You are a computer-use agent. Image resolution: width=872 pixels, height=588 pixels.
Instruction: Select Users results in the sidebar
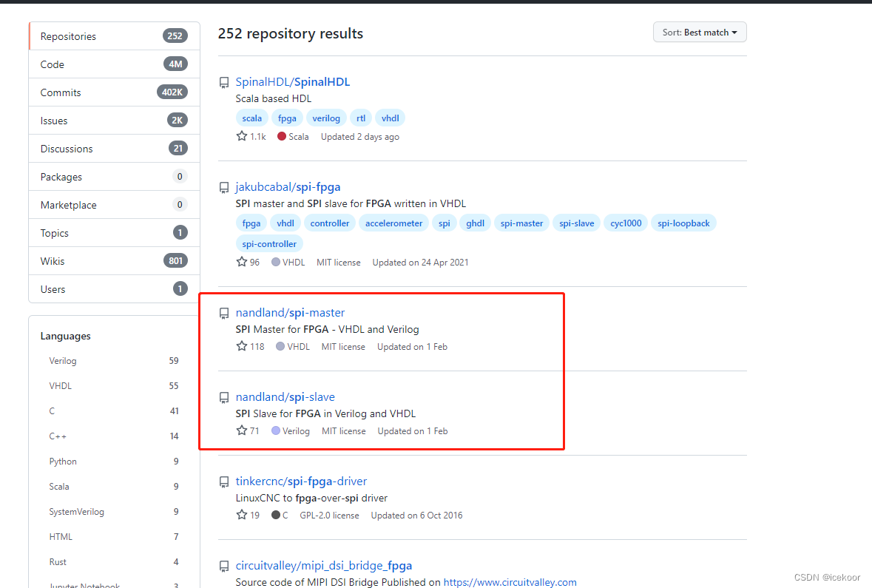pyautogui.click(x=114, y=289)
